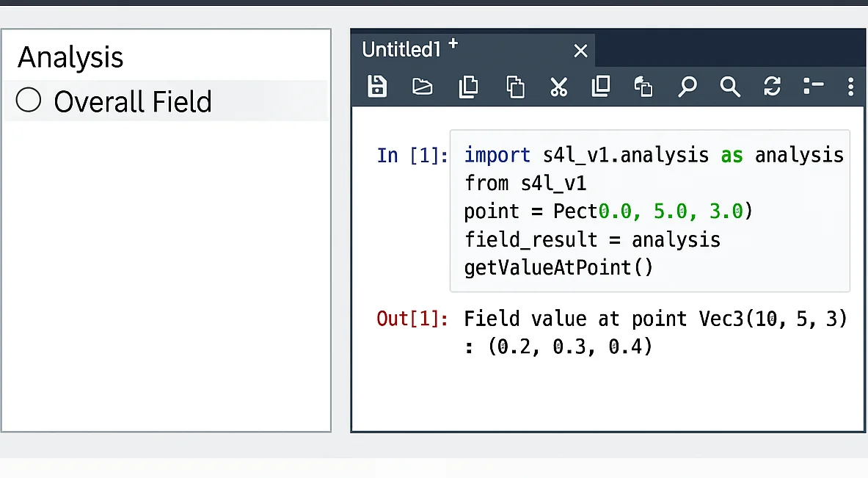Click the Out[1] output label

click(411, 319)
